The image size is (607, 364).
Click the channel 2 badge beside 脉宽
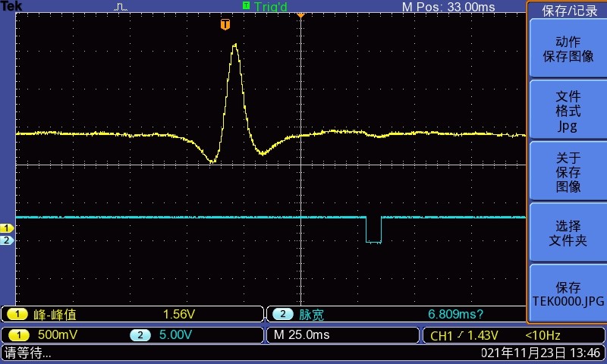[x=282, y=314]
